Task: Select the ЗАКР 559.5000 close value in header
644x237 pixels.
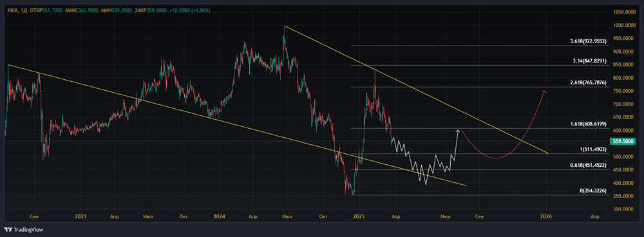Action: click(x=151, y=10)
